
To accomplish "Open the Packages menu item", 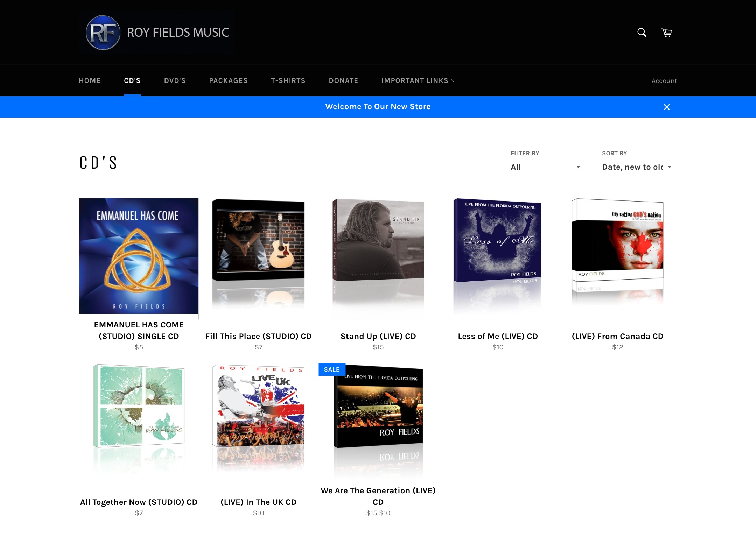I will 228,80.
